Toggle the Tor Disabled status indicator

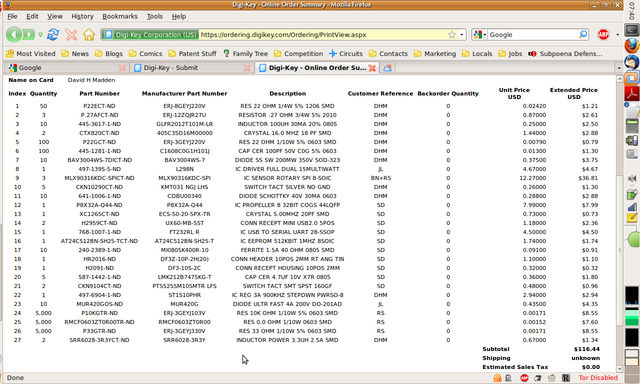click(x=598, y=378)
